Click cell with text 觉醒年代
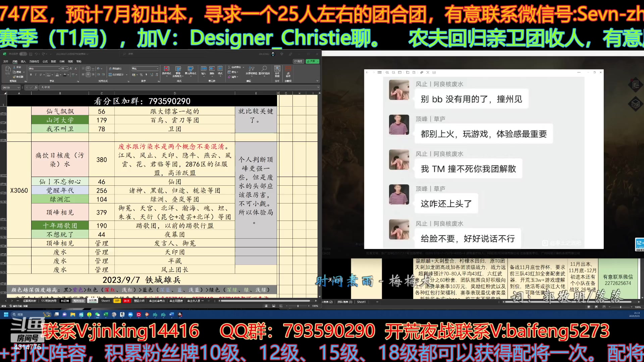This screenshot has width=644, height=362. 60,190
